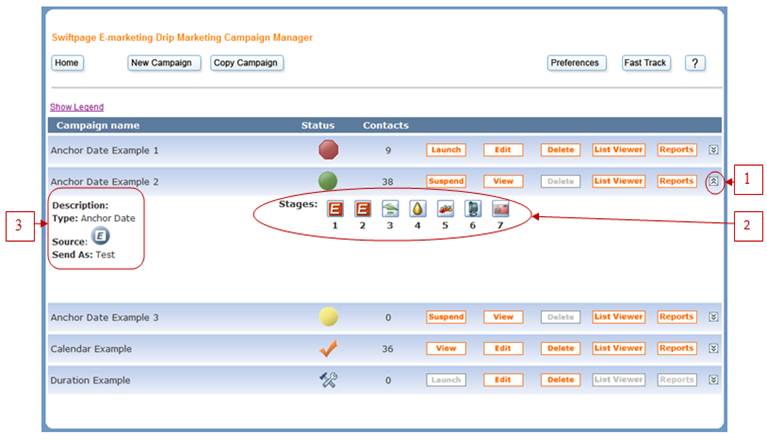Select Duration Example campaign name

90,380
